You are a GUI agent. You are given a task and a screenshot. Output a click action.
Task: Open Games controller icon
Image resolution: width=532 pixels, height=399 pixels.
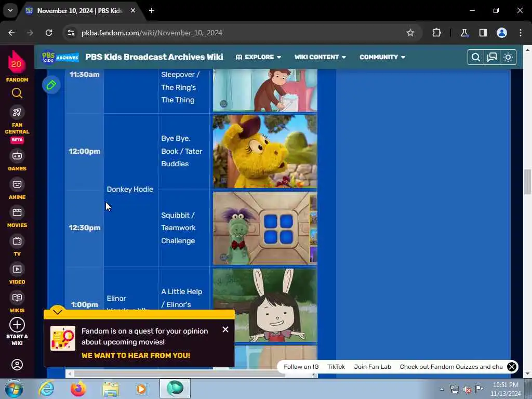pyautogui.click(x=17, y=156)
